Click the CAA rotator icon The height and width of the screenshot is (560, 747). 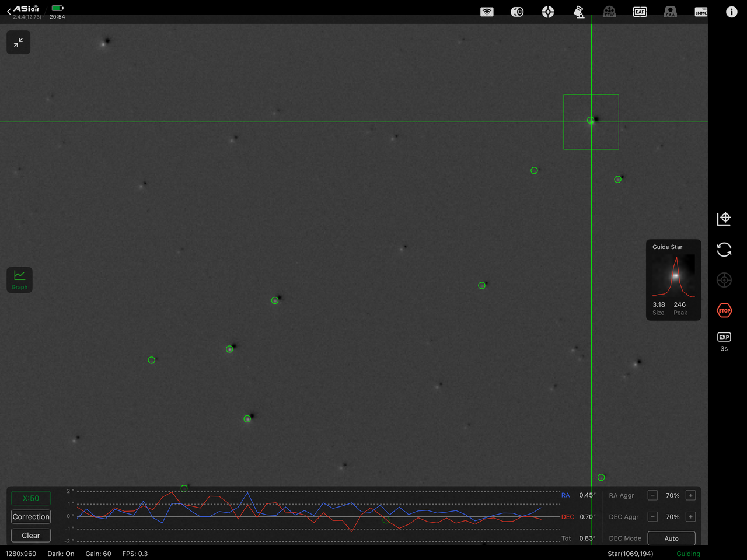[670, 12]
